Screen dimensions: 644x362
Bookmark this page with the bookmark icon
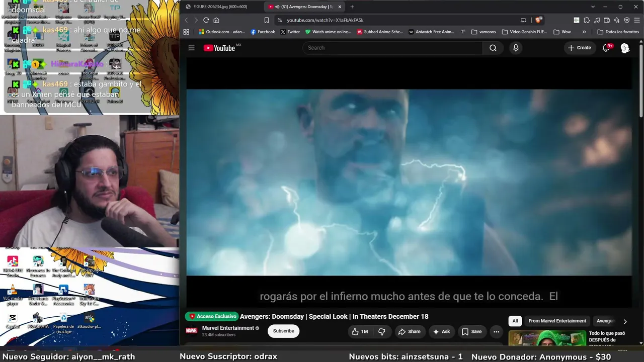(x=267, y=20)
